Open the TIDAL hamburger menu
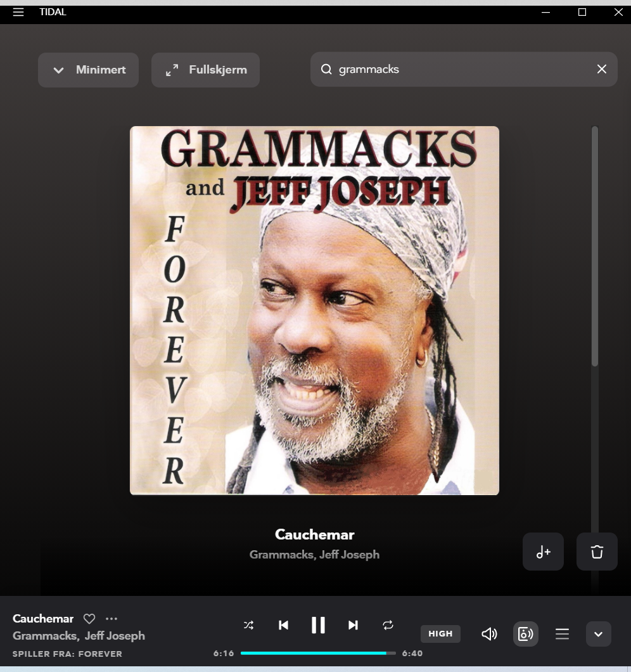Image resolution: width=631 pixels, height=672 pixels. pyautogui.click(x=18, y=12)
